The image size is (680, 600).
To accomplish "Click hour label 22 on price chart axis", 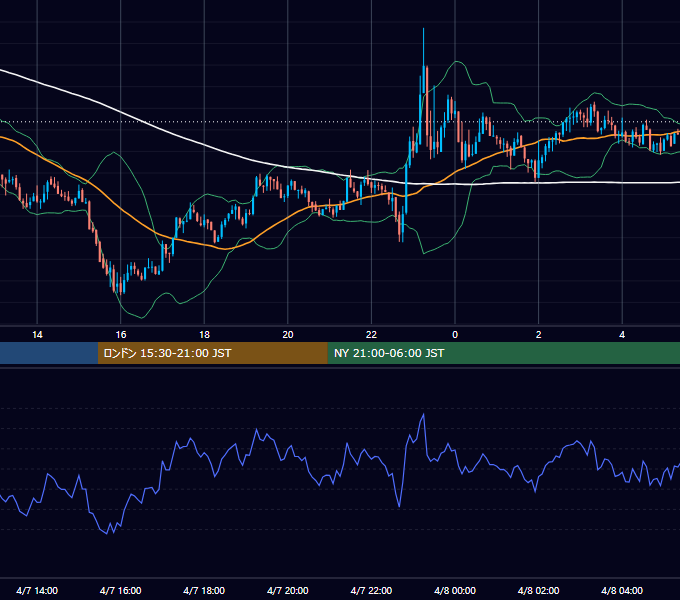I will click(371, 335).
